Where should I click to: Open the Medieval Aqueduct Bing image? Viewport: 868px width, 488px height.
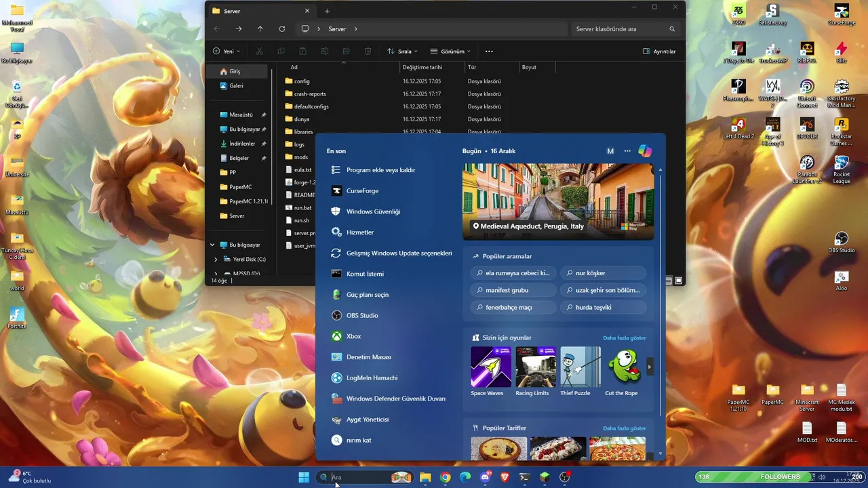tap(558, 201)
